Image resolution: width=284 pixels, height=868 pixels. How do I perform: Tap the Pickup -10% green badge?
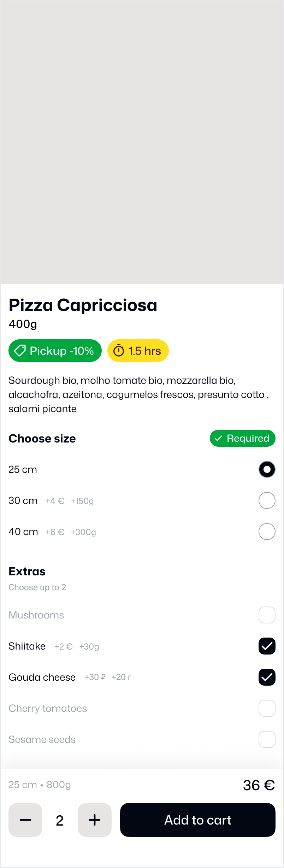click(x=55, y=351)
